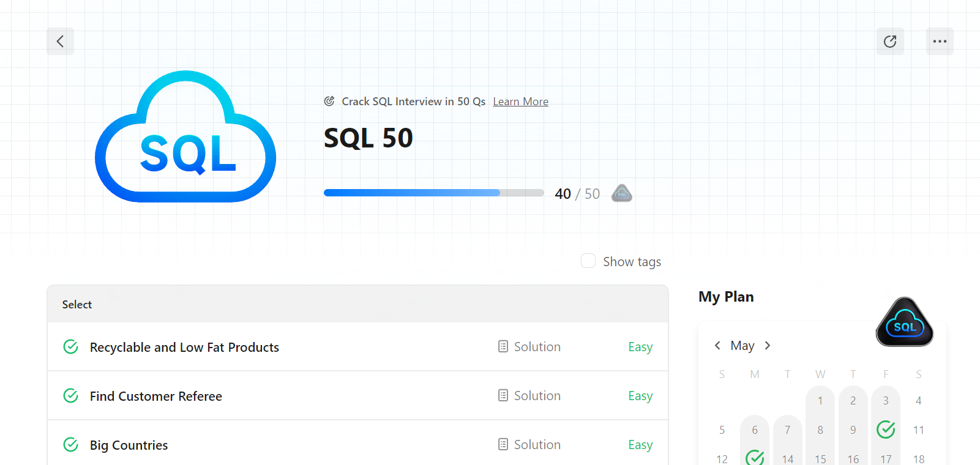Image resolution: width=980 pixels, height=465 pixels.
Task: Select May 8 in the calendar
Action: tap(820, 430)
